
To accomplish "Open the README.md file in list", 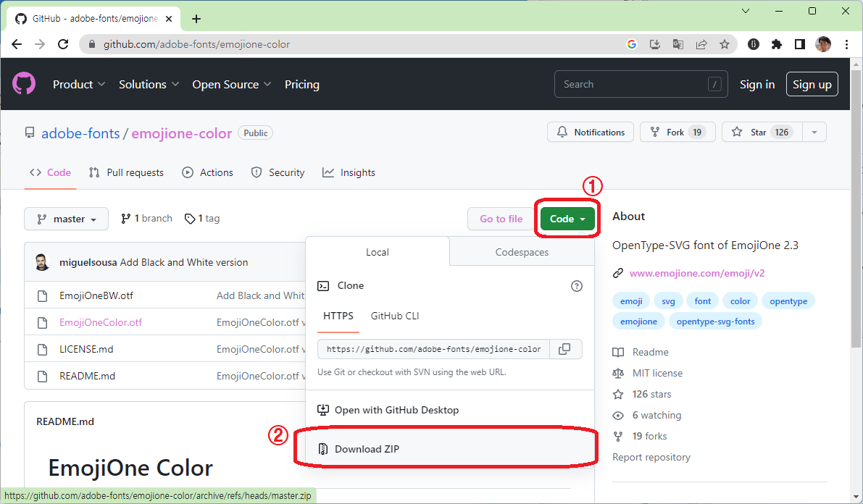I will point(87,377).
